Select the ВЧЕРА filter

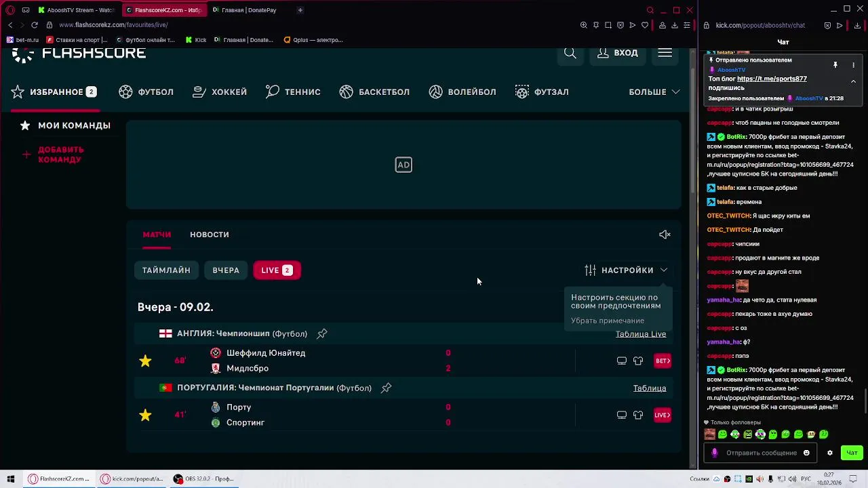(x=226, y=270)
